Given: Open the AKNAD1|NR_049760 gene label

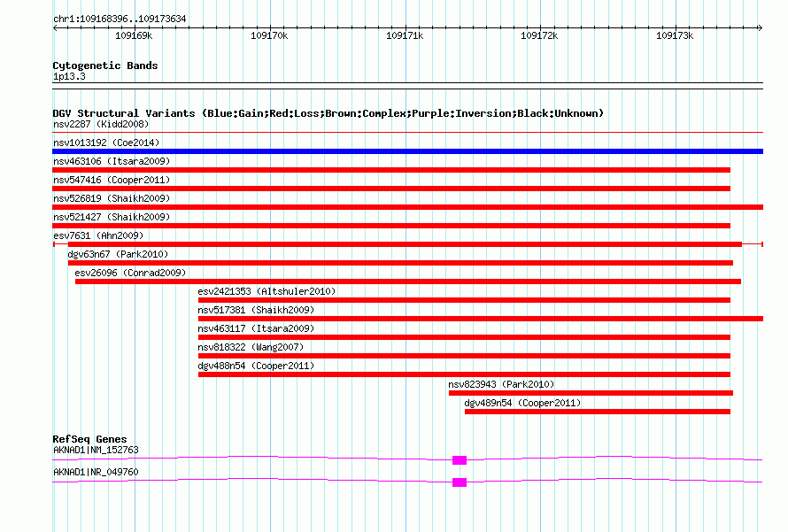Looking at the screenshot, I should tap(96, 473).
